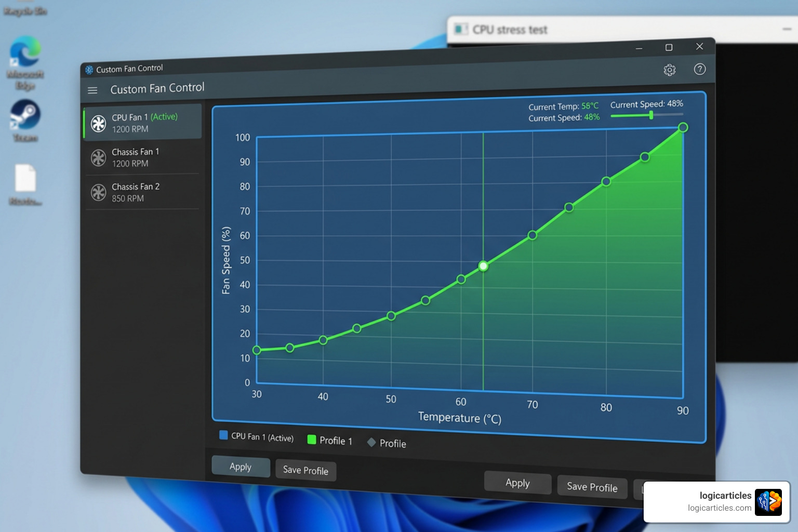Select the highlighted curve point at 48%

pos(483,266)
